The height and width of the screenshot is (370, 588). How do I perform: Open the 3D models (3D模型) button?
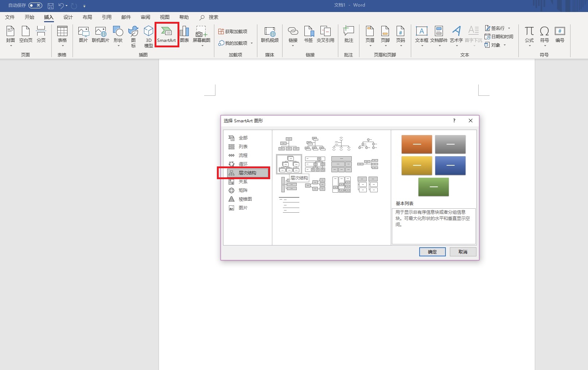pos(148,37)
